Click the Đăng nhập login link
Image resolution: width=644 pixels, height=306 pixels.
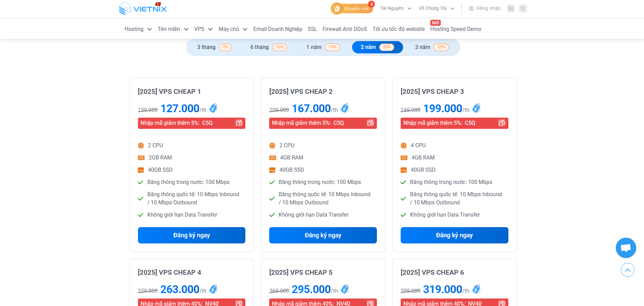click(485, 8)
